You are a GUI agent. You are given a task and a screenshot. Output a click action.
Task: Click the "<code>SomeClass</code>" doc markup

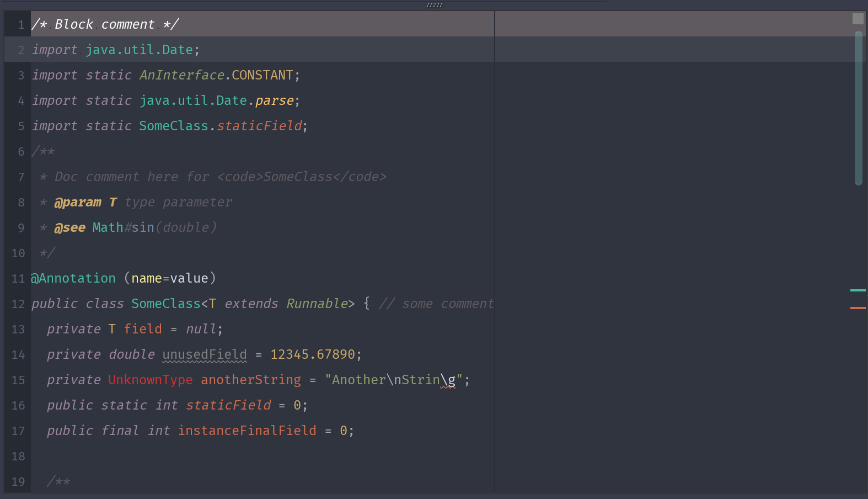pyautogui.click(x=302, y=177)
